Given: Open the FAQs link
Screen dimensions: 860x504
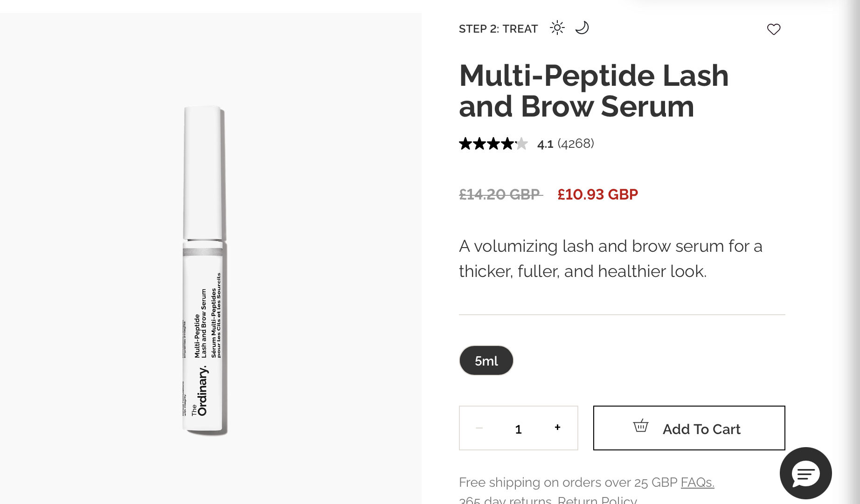Looking at the screenshot, I should tap(697, 482).
